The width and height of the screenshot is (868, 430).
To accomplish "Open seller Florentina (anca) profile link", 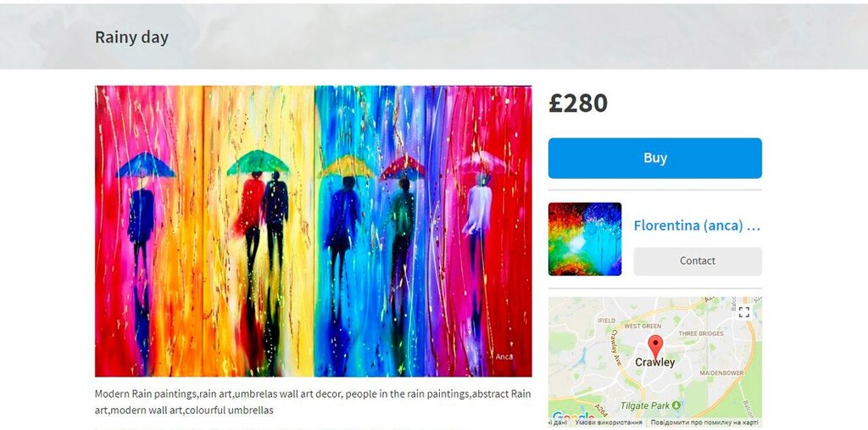I will [x=697, y=226].
